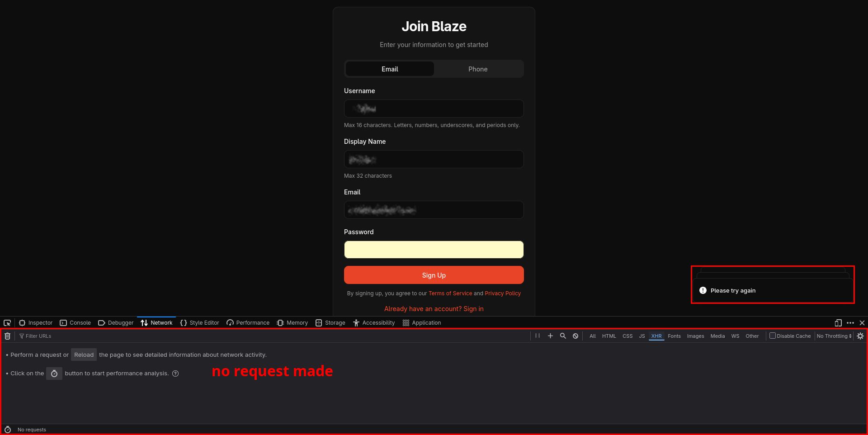The height and width of the screenshot is (435, 868).
Task: Click the 'No requests' status text
Action: point(32,430)
